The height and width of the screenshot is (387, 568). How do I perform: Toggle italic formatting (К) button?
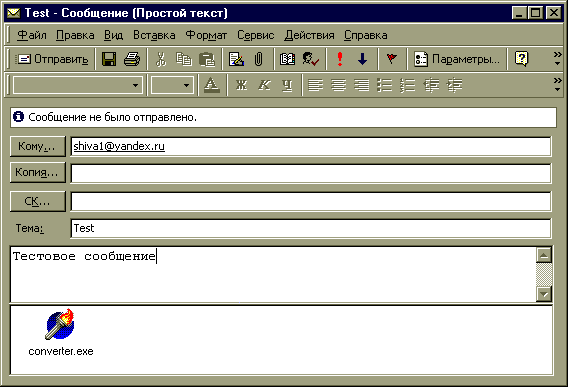[264, 85]
